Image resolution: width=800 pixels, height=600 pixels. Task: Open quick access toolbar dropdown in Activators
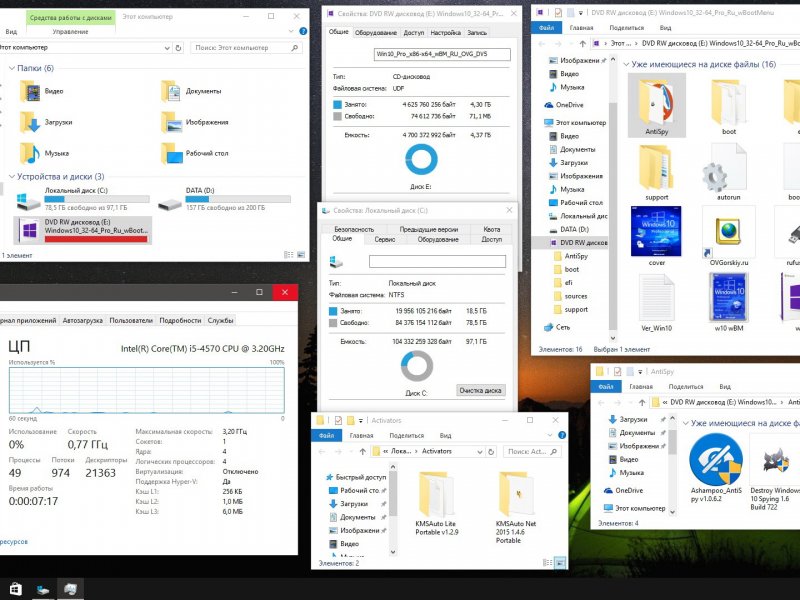360,421
